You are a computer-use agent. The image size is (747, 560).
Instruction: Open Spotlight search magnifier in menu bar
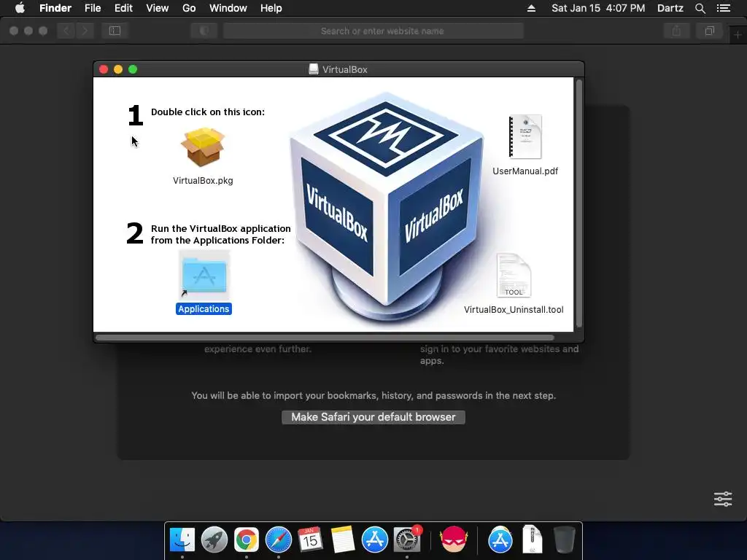coord(700,8)
